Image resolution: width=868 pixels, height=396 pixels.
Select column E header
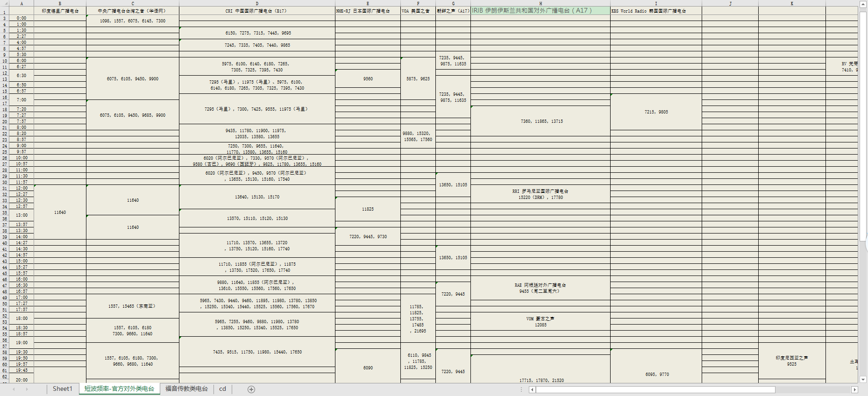(x=368, y=3)
